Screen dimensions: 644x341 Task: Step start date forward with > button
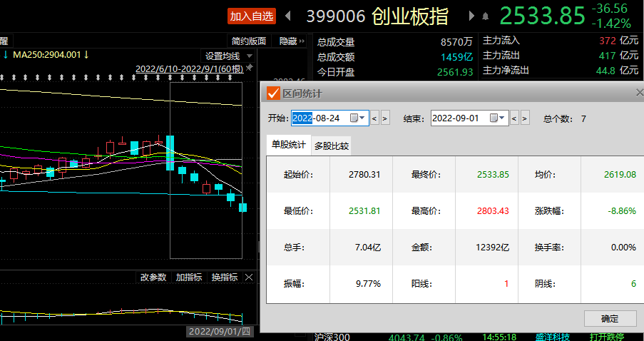385,118
